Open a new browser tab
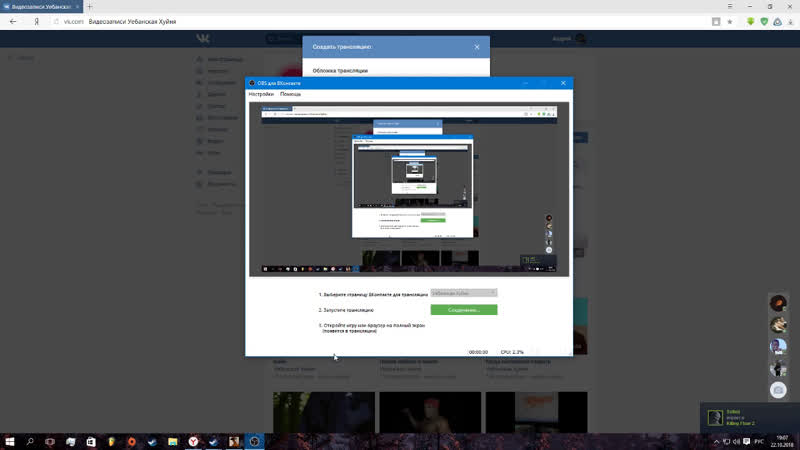 tap(90, 7)
